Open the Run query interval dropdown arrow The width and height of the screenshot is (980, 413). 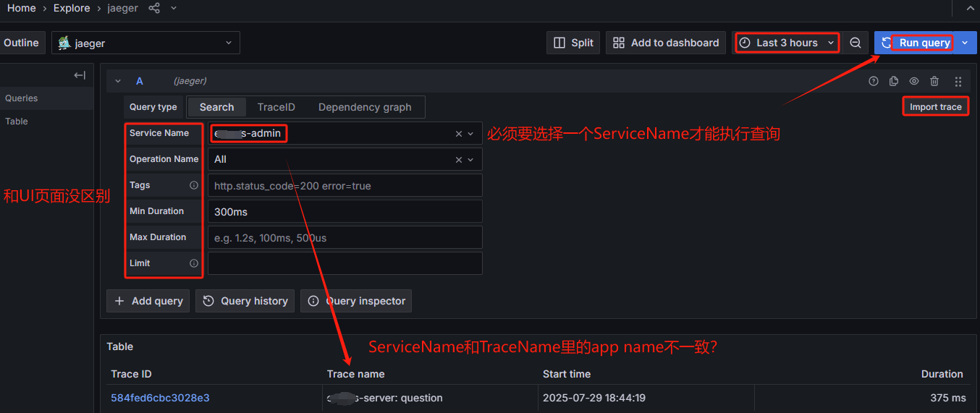tap(965, 43)
